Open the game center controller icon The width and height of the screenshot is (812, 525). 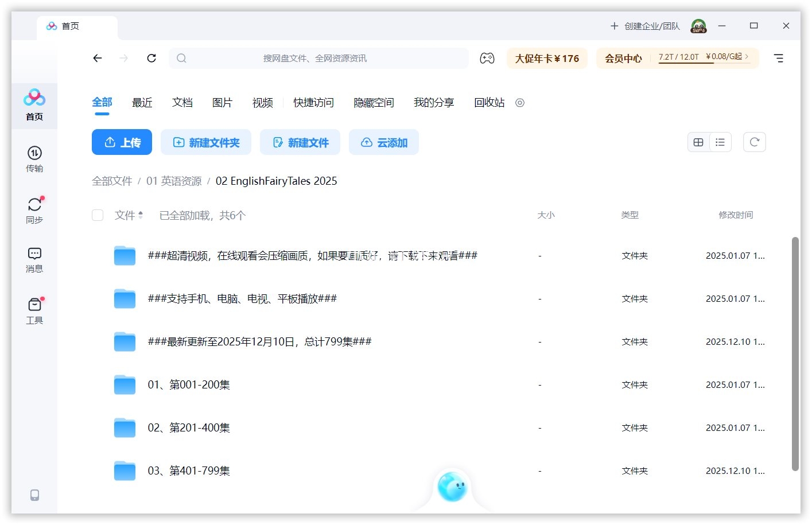click(487, 58)
